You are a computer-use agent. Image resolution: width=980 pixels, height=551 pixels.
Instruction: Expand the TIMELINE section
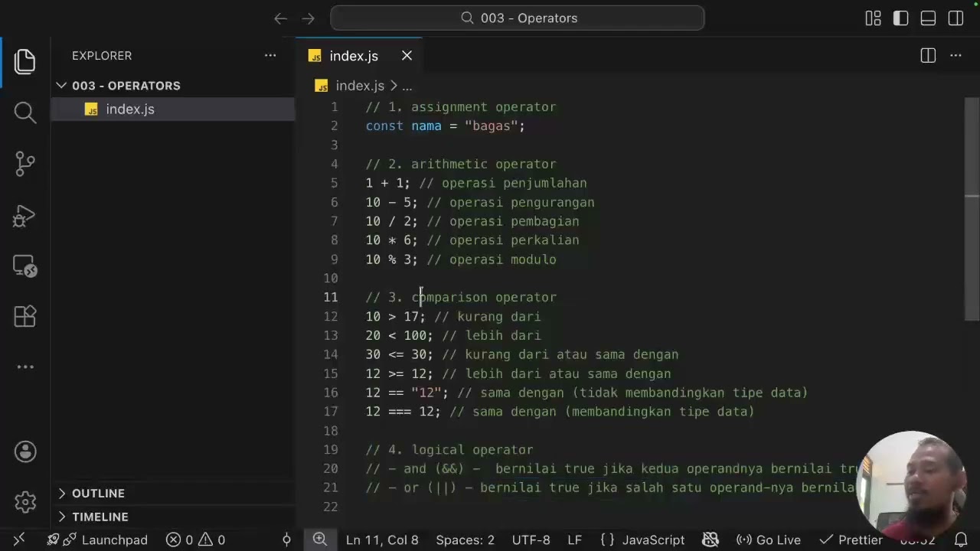(173, 517)
